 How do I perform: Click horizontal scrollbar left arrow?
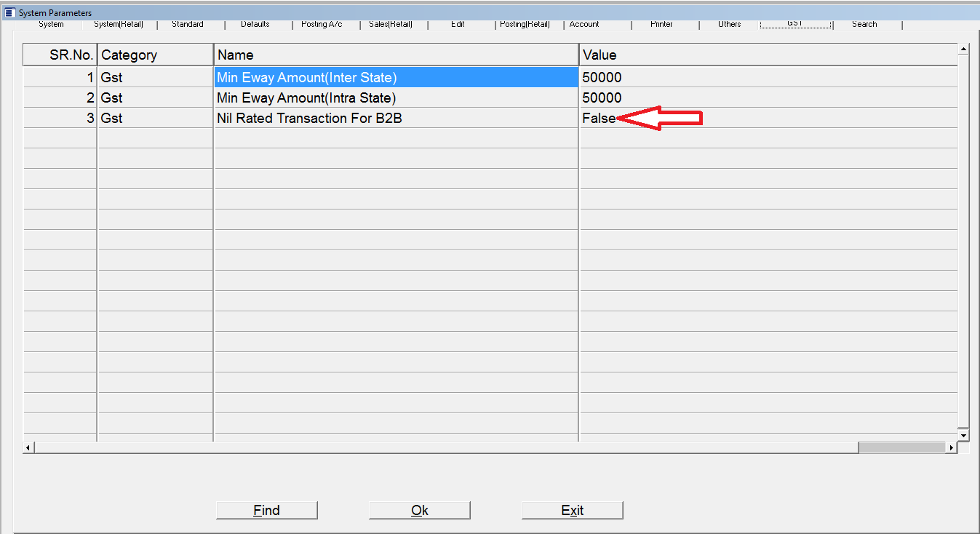pyautogui.click(x=29, y=447)
